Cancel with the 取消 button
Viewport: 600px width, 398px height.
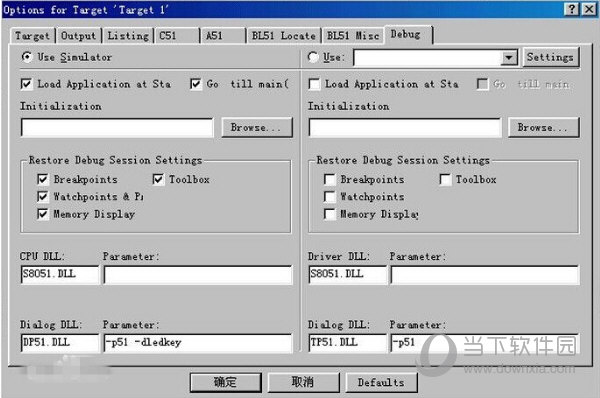click(303, 382)
